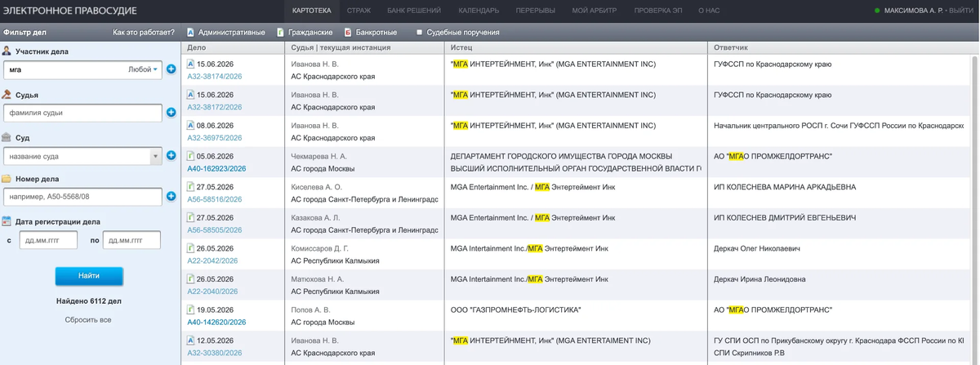Click the Дело column header
980x365 pixels.
(x=233, y=48)
